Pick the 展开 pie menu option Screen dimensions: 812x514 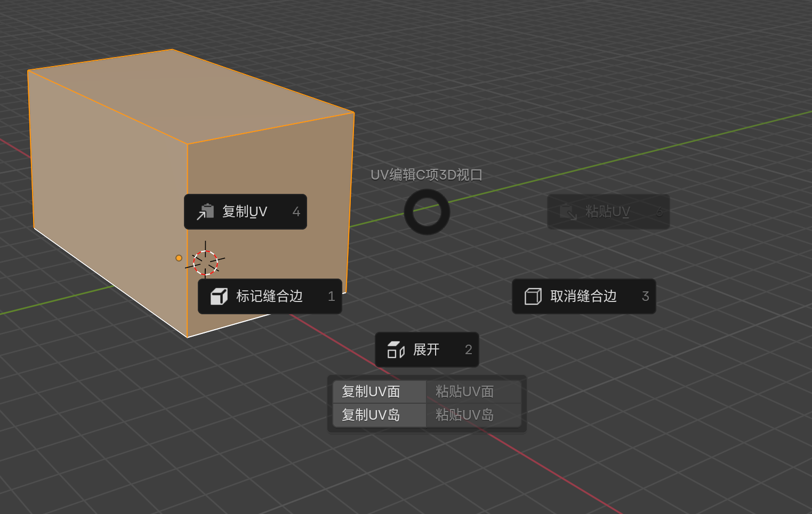pyautogui.click(x=427, y=350)
